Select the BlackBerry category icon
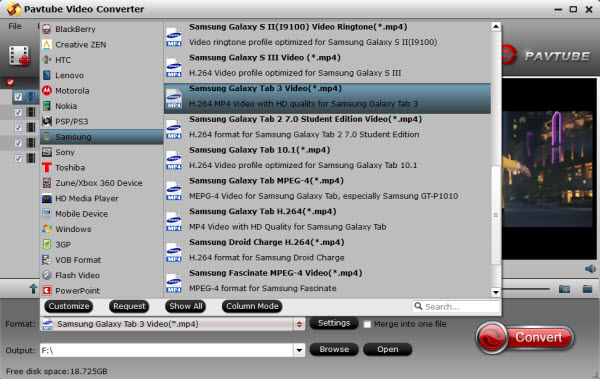600x379 pixels. [47, 29]
